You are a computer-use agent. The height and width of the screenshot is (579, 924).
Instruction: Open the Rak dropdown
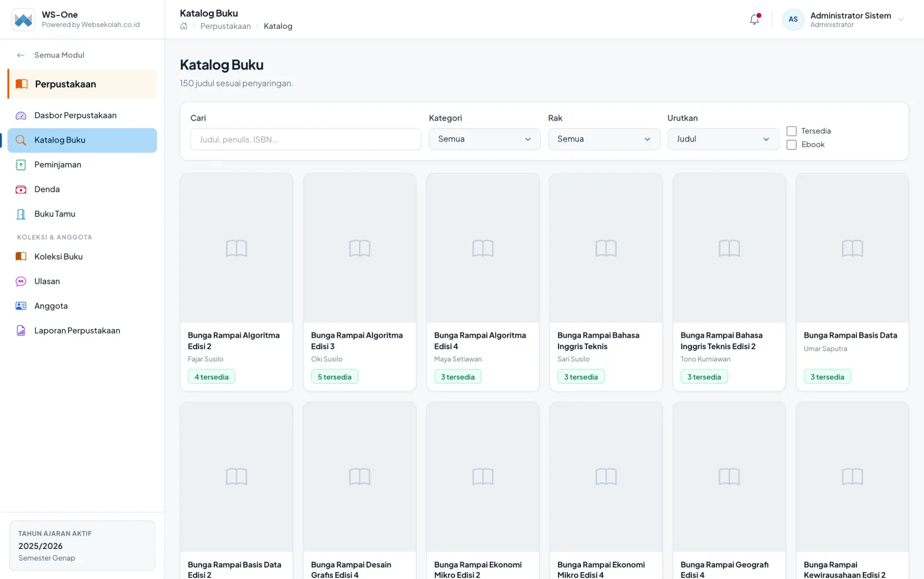(604, 139)
